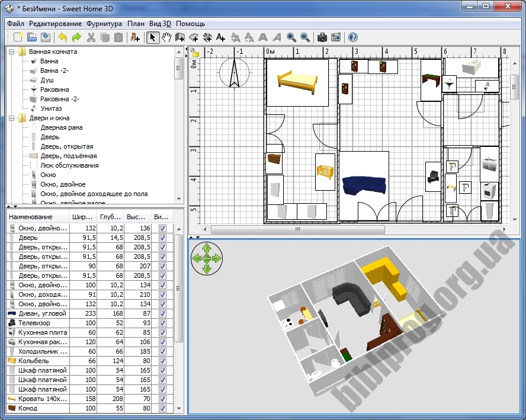Select Окно, двойное in catalog tree
The image size is (526, 420).
pyautogui.click(x=63, y=184)
